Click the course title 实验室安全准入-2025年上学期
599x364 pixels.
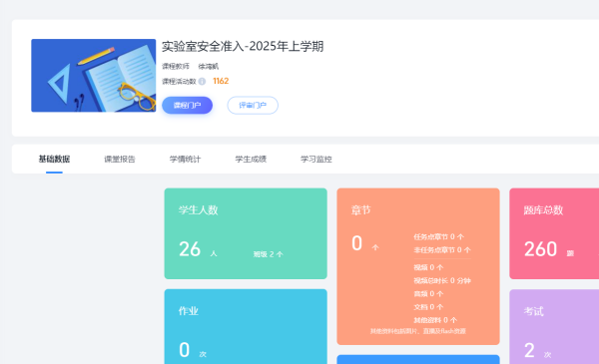click(x=243, y=47)
